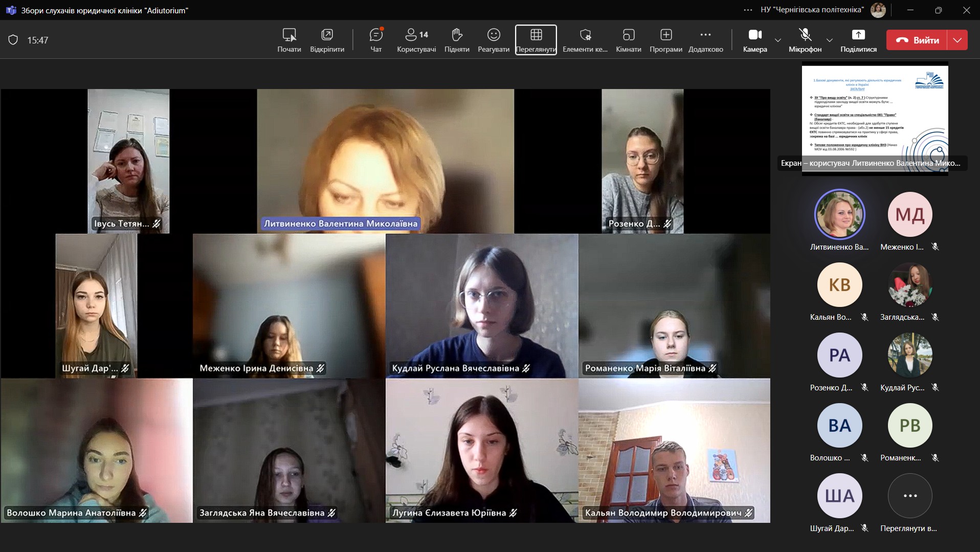
Task: Expand camera options dropdown arrow
Action: pos(778,40)
